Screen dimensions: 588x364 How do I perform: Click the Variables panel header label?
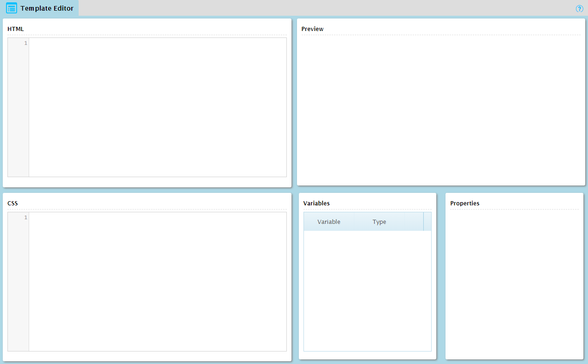(x=316, y=203)
